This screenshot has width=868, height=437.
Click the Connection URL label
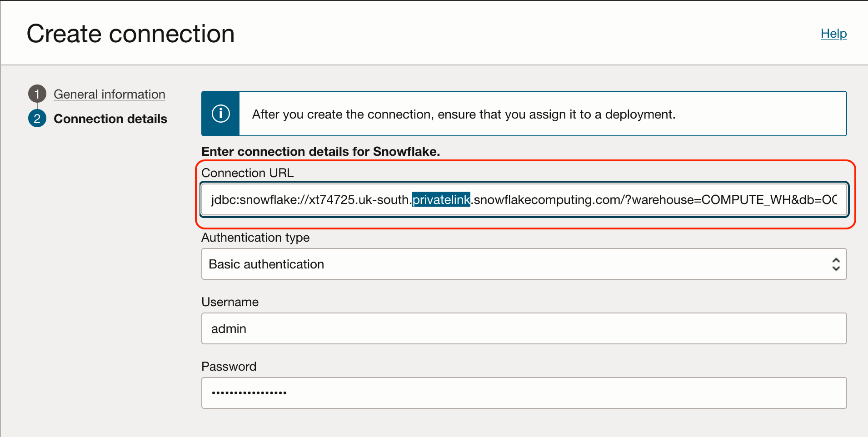click(x=247, y=173)
